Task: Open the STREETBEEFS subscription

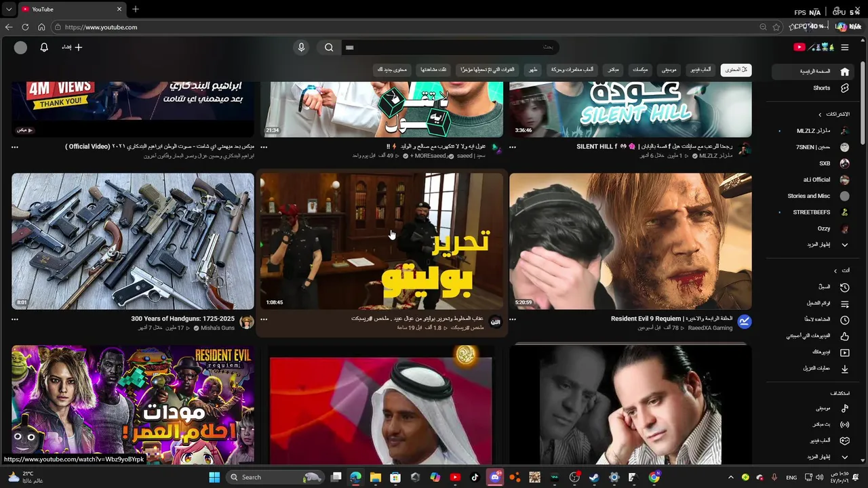Action: click(813, 212)
